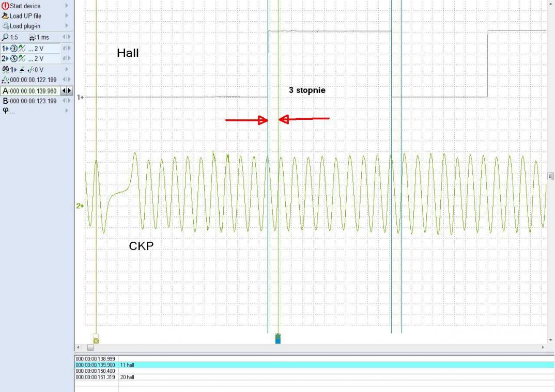Image resolution: width=555 pixels, height=392 pixels.
Task: Click timestamp 000:00:00.151.319
Action: coord(95,377)
